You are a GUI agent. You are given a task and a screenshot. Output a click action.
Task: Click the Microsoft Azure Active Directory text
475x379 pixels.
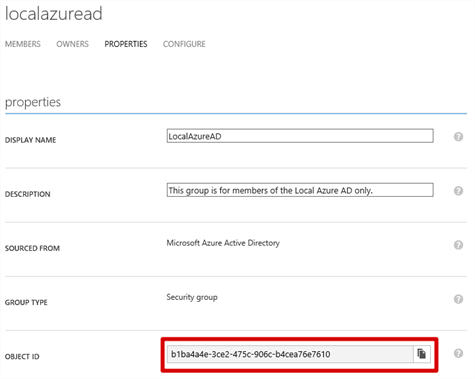[223, 243]
